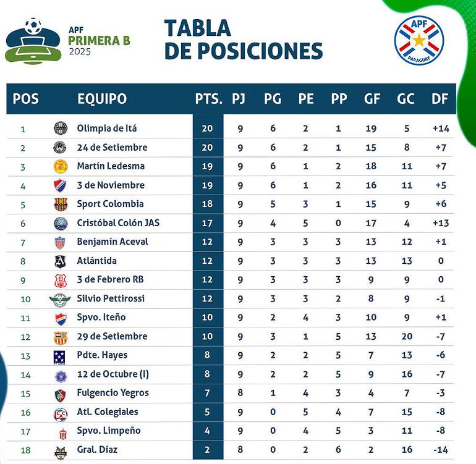Click the Cristóbal Colón JAS badge
Screen dimensions: 476x464
click(60, 223)
